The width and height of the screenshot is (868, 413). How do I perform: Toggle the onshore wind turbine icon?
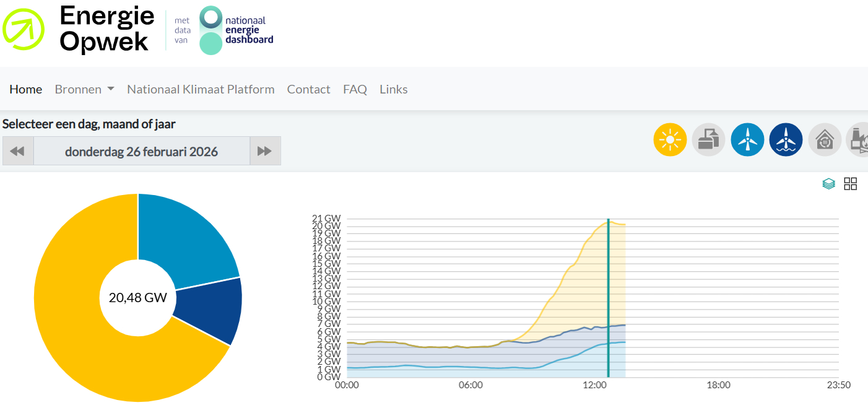pos(748,139)
